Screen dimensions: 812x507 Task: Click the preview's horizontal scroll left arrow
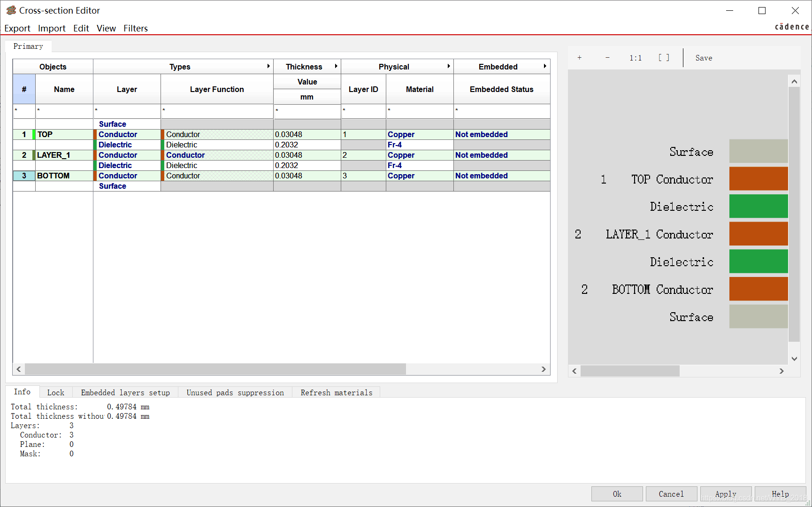[575, 371]
